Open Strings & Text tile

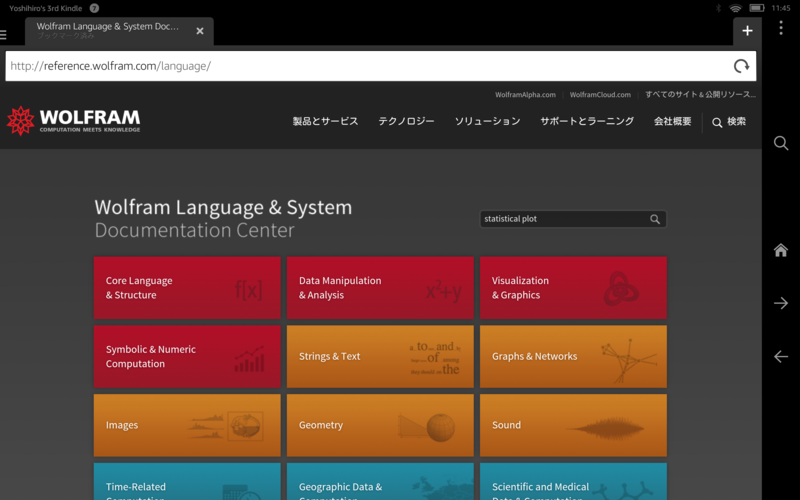tap(380, 357)
